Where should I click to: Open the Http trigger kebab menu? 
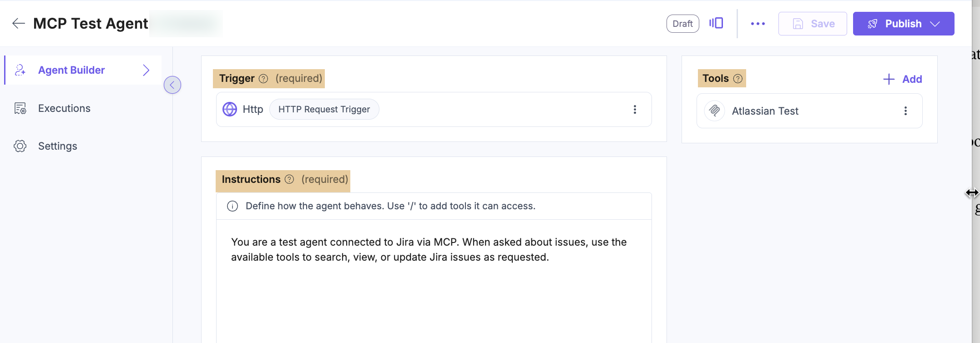click(635, 109)
